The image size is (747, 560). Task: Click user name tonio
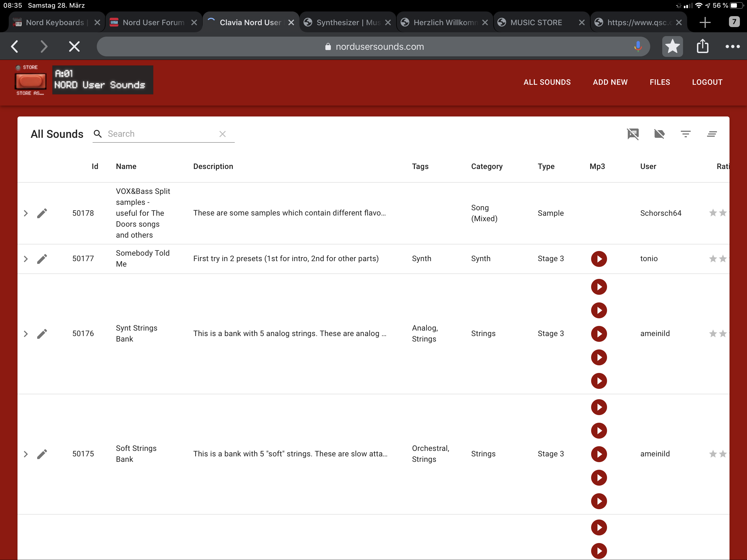pos(649,259)
